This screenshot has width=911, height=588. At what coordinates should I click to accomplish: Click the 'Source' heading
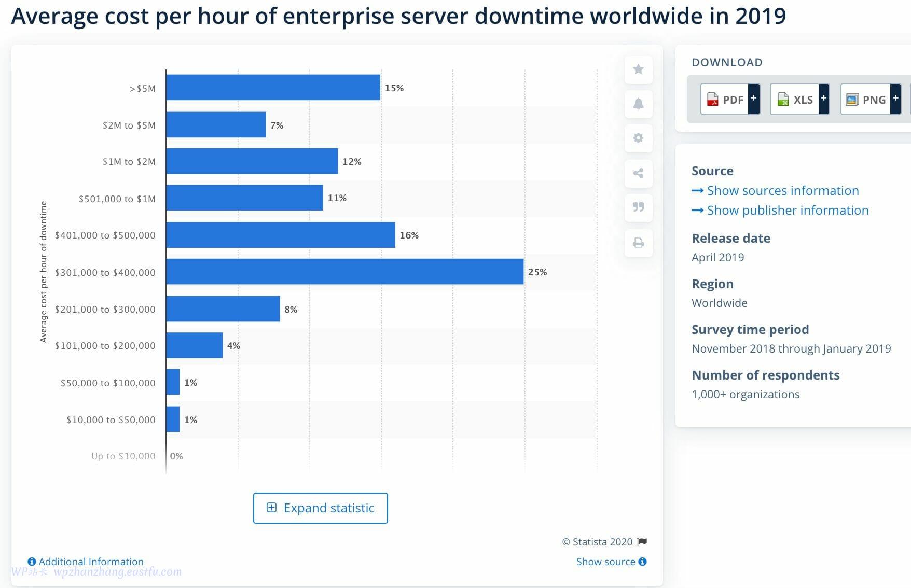click(712, 171)
